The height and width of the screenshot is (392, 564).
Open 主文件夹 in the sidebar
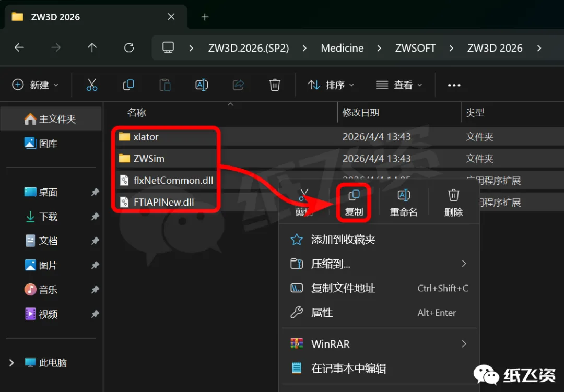point(51,118)
